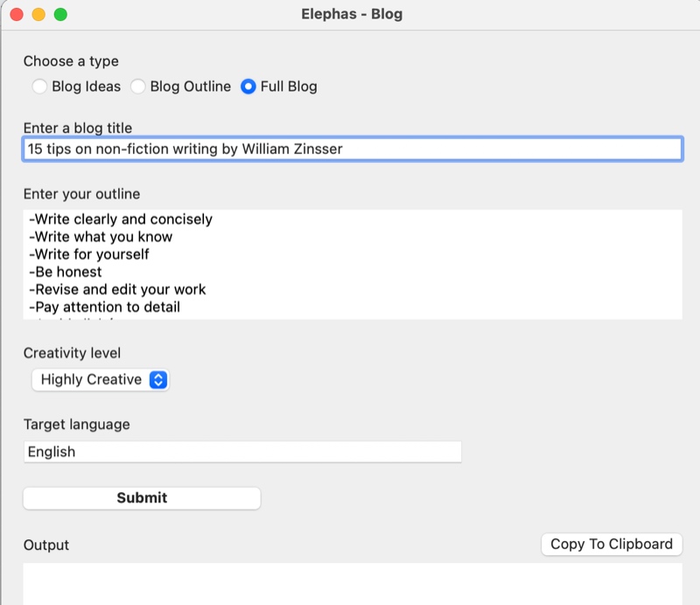Maximize the window using the green button

pyautogui.click(x=60, y=15)
